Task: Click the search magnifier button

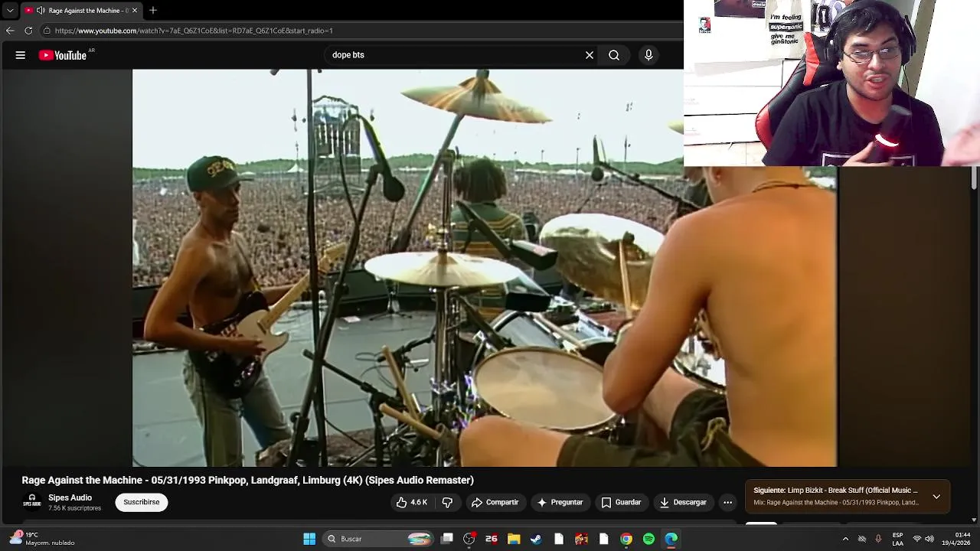Action: click(x=614, y=55)
